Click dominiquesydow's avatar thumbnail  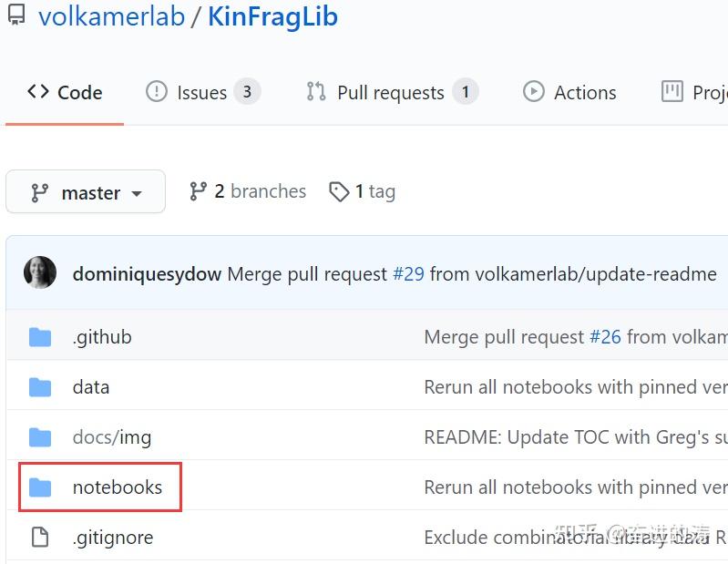click(x=40, y=273)
